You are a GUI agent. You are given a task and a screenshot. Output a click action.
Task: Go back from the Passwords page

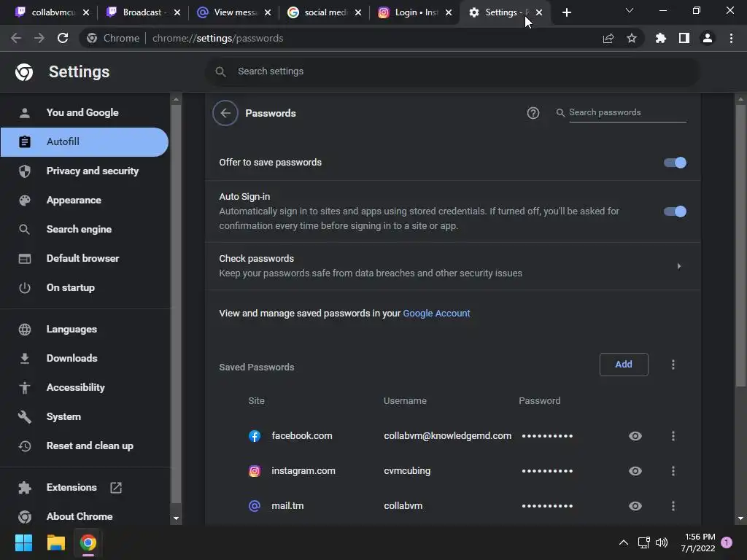pyautogui.click(x=225, y=113)
